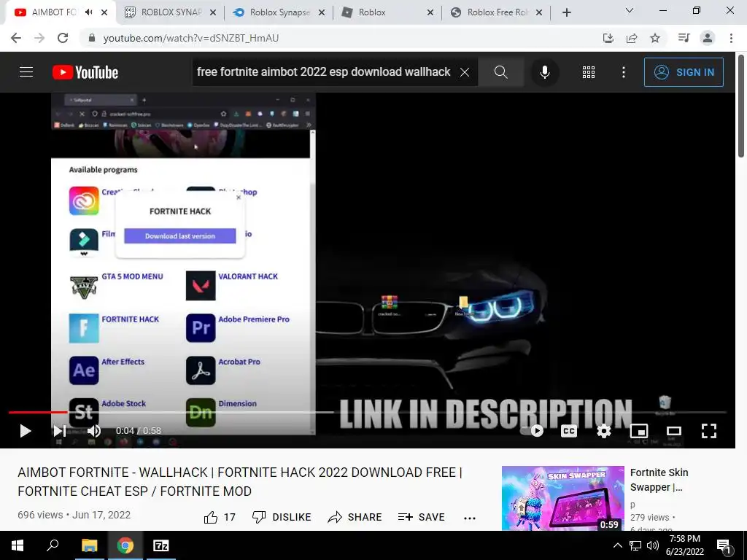Switch to the ROBLOX SYNAP tab
This screenshot has height=560, width=747.
[x=171, y=12]
